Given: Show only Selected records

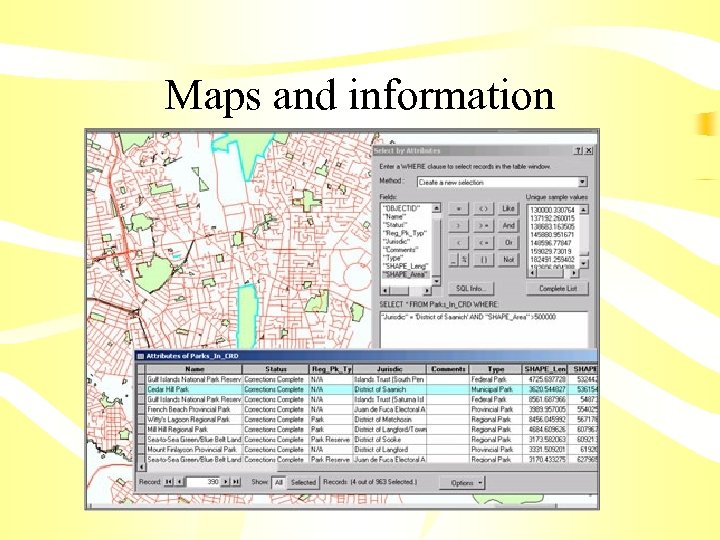Looking at the screenshot, I should 303,482.
